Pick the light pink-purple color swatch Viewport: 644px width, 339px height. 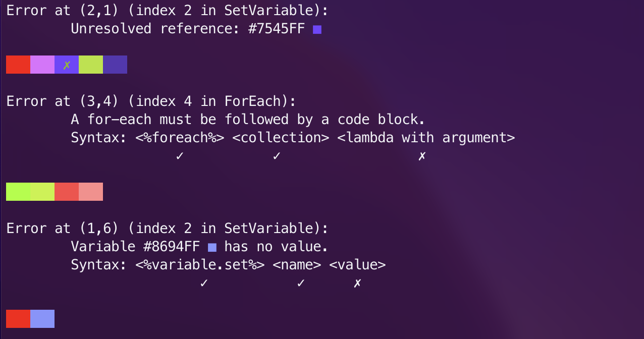coord(42,65)
